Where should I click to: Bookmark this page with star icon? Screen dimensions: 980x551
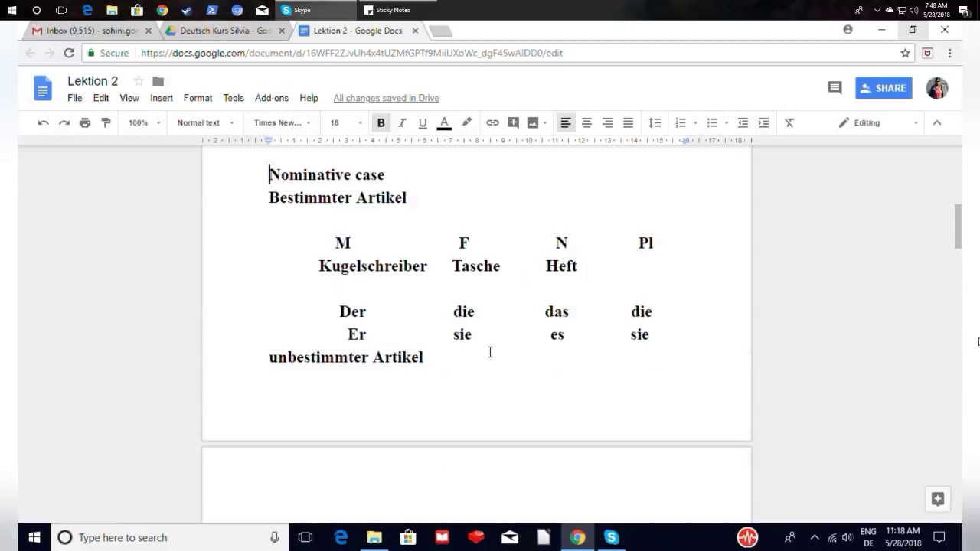tap(905, 53)
